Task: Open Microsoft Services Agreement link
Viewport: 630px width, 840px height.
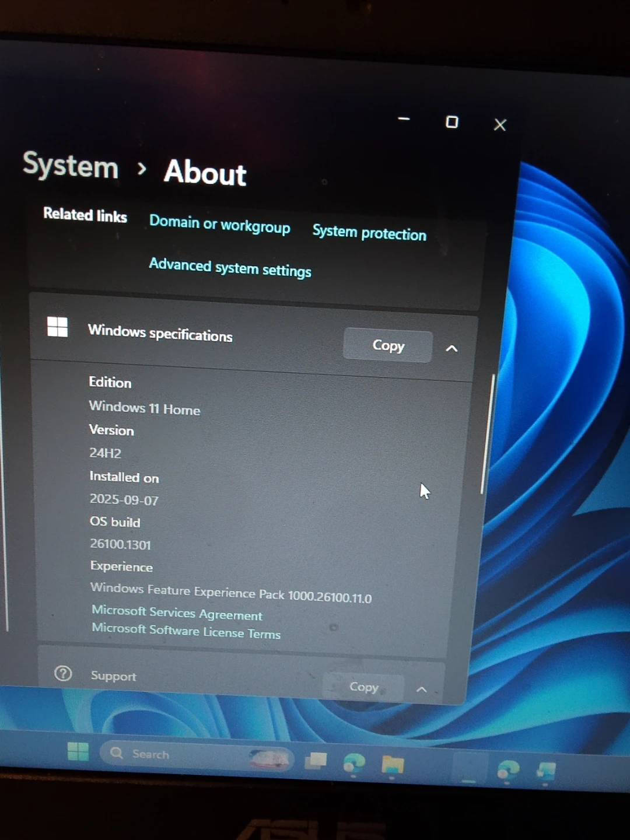Action: click(177, 612)
